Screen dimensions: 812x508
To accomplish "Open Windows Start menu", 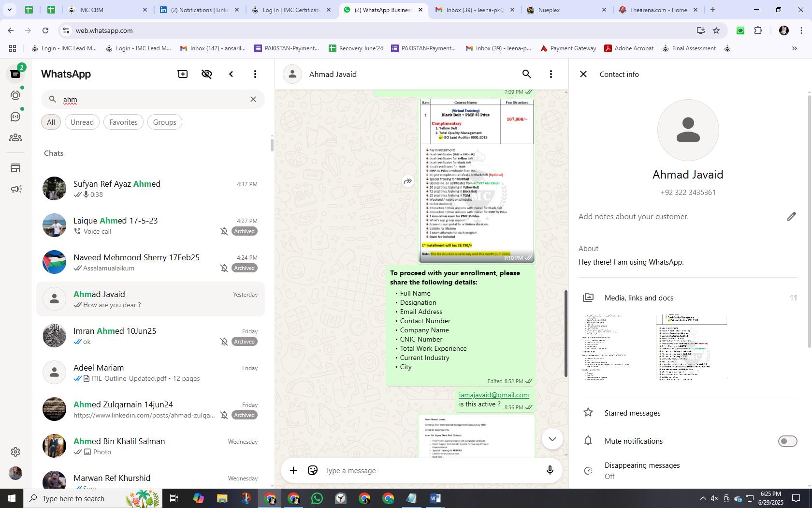I will click(x=12, y=498).
